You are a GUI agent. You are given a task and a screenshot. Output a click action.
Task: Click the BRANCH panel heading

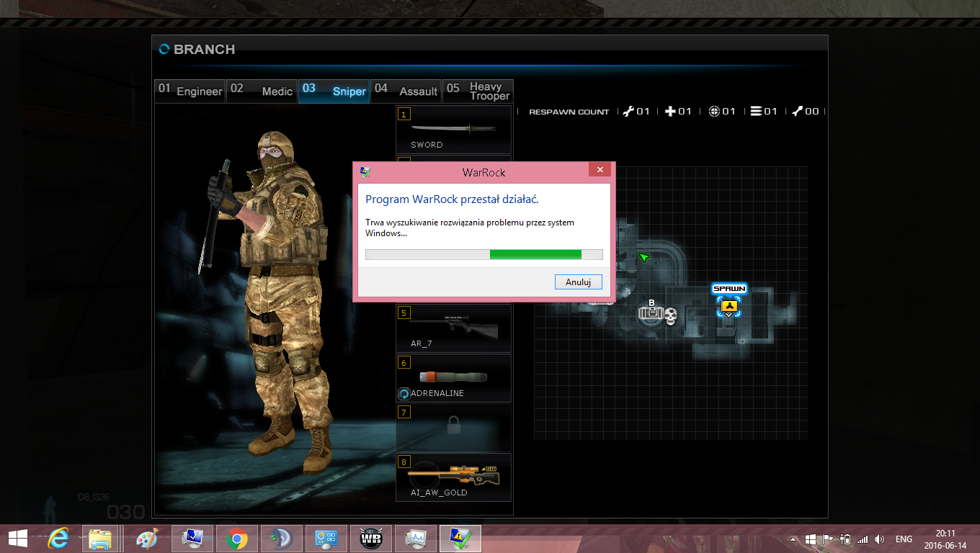205,50
